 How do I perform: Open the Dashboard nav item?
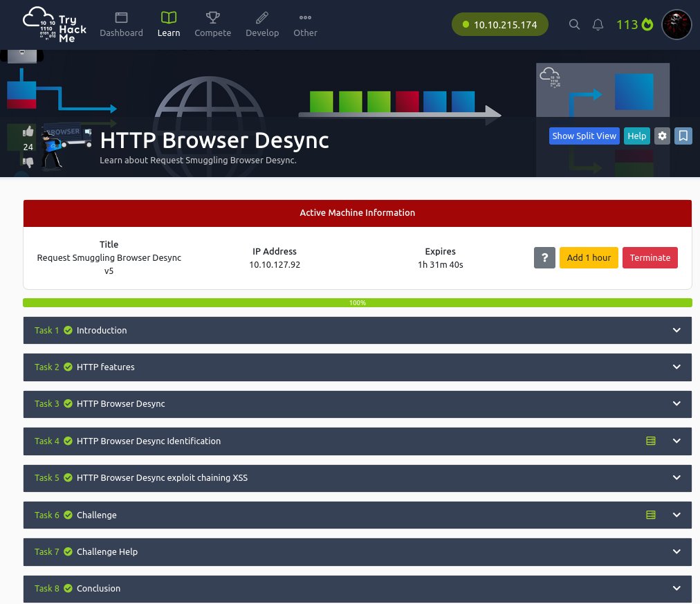click(x=121, y=24)
